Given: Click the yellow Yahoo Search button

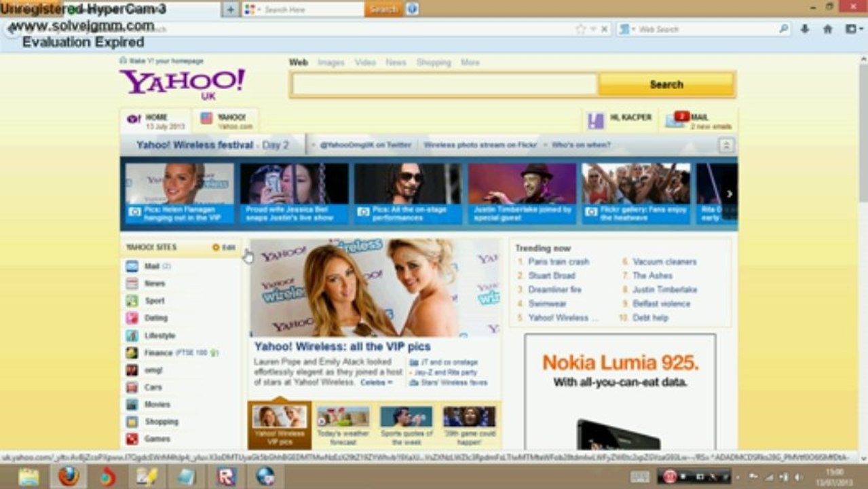Looking at the screenshot, I should [x=666, y=84].
